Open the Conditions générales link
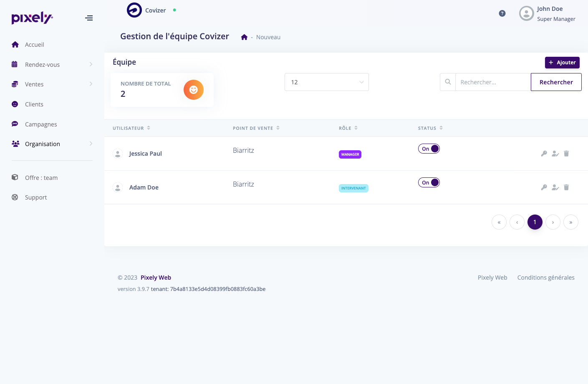Image resolution: width=588 pixels, height=384 pixels. click(546, 278)
